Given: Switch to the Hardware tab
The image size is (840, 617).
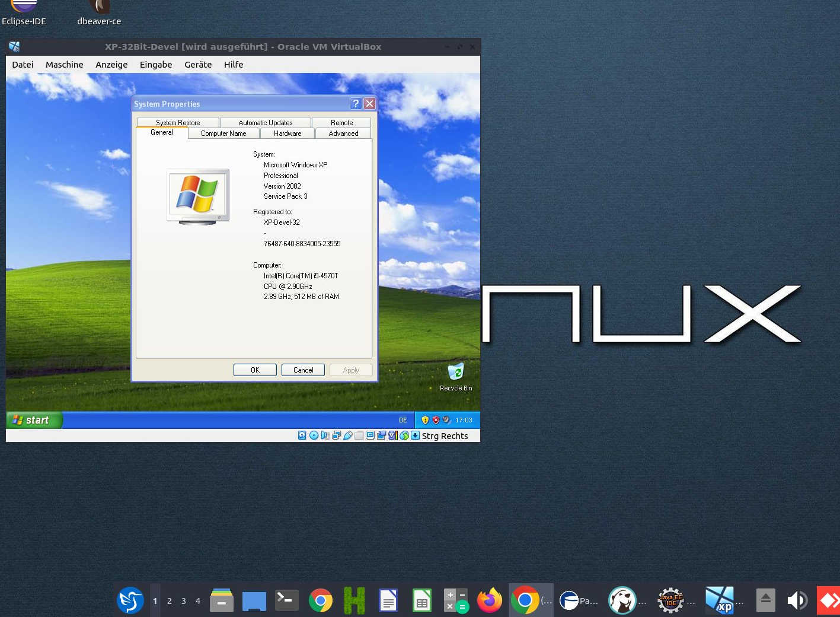Looking at the screenshot, I should [x=288, y=133].
